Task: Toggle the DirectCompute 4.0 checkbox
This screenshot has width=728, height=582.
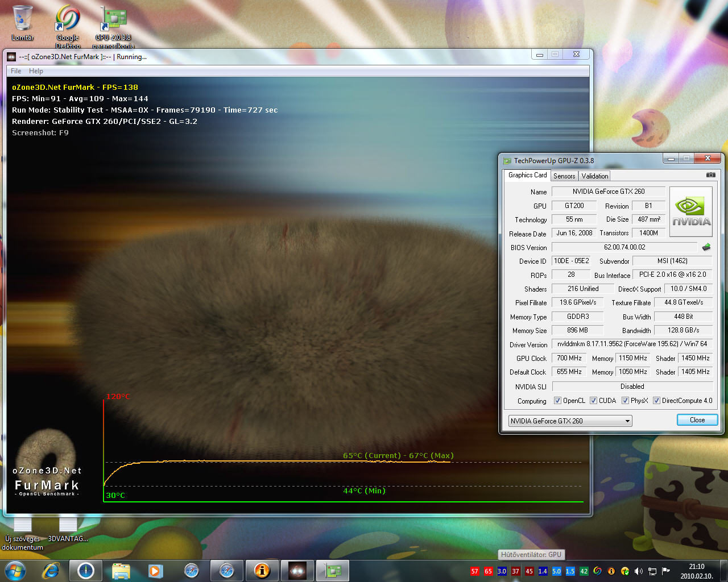Action: (x=656, y=401)
